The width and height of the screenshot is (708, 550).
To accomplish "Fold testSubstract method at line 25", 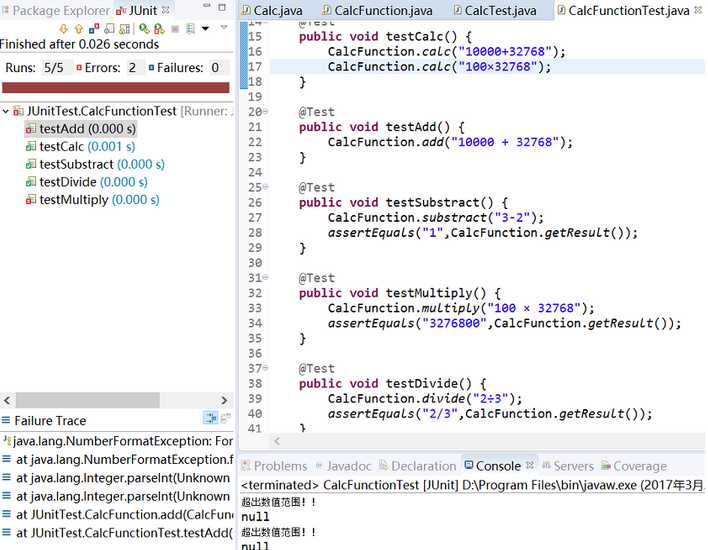I will 266,186.
